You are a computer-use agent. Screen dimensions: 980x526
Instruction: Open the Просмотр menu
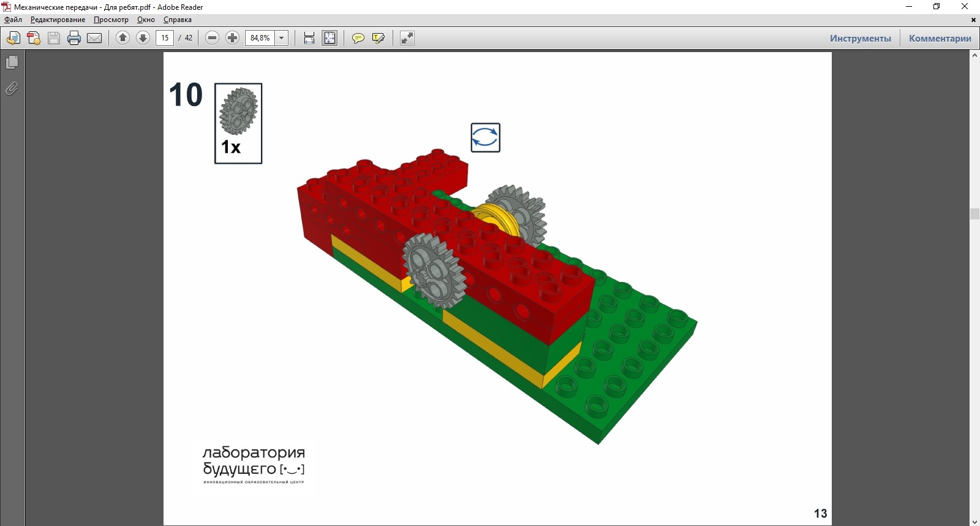(111, 20)
